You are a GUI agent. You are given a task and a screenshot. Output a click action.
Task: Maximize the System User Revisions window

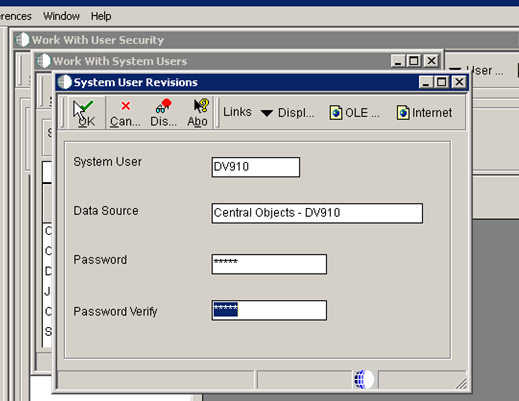coord(442,82)
